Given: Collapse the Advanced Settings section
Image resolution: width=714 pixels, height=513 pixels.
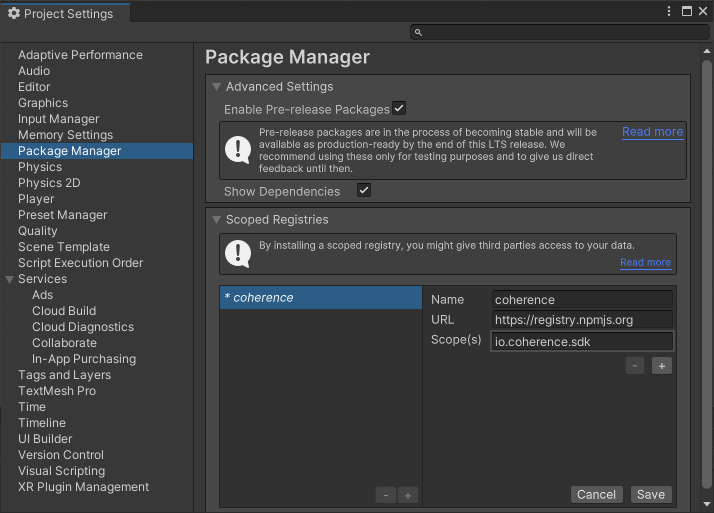Looking at the screenshot, I should click(x=216, y=87).
